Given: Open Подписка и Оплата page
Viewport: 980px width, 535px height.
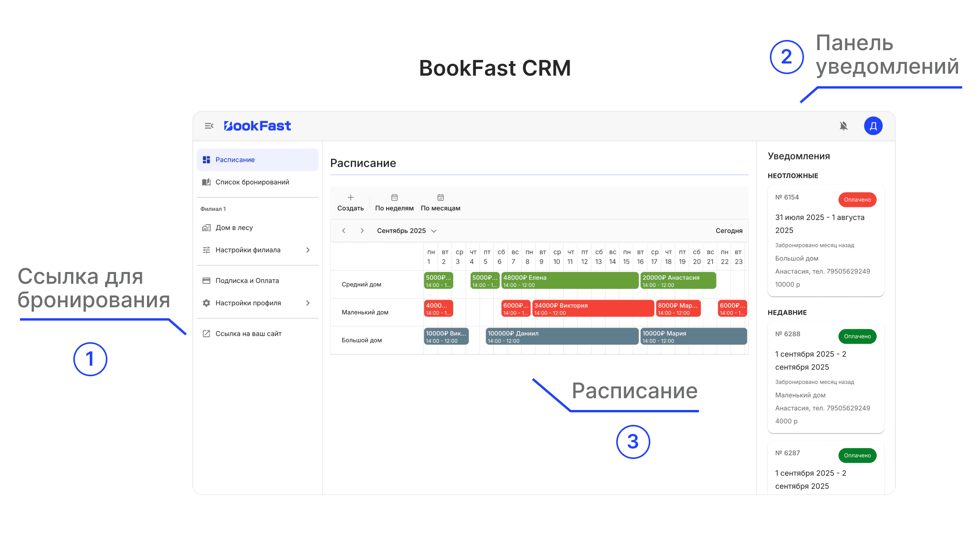Looking at the screenshot, I should (x=247, y=281).
